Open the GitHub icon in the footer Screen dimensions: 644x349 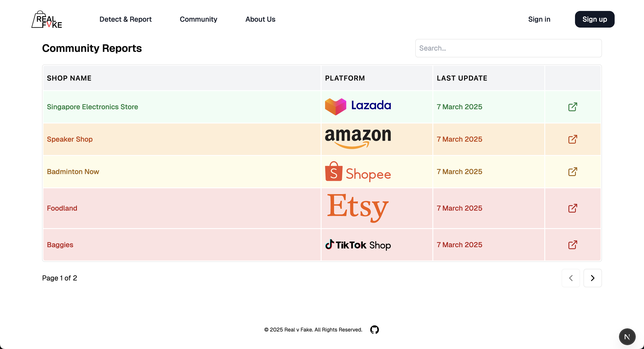tap(374, 330)
